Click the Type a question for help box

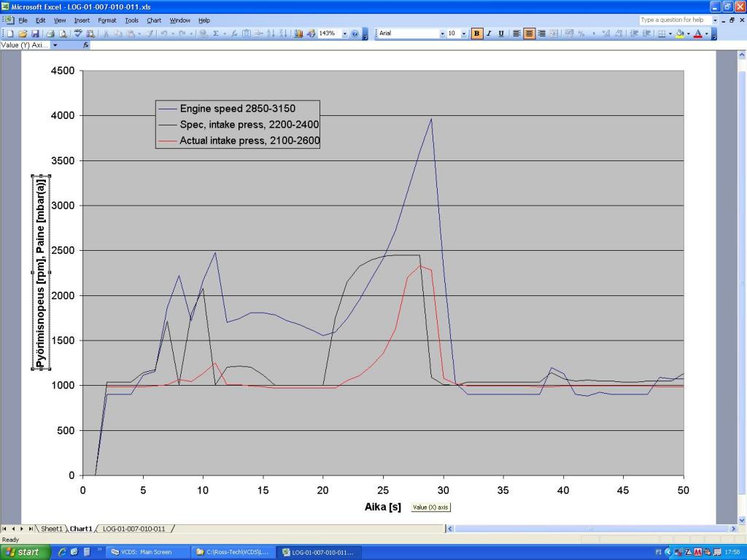673,20
